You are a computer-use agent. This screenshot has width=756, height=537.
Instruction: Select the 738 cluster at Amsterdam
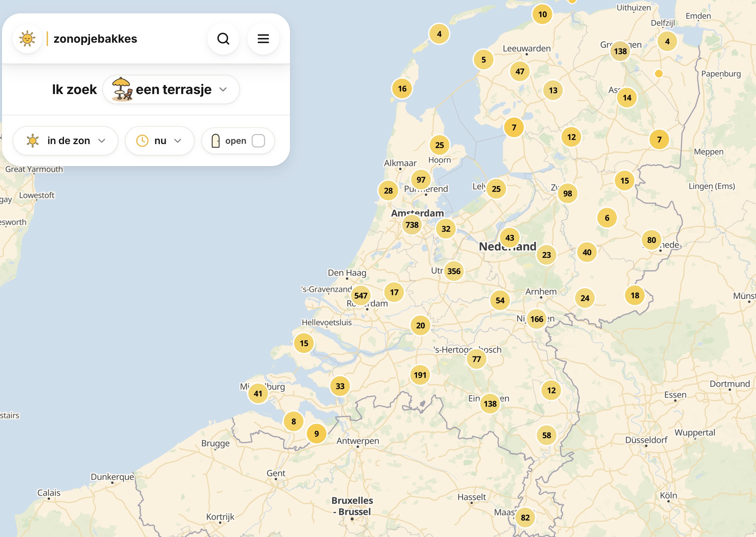pyautogui.click(x=412, y=225)
